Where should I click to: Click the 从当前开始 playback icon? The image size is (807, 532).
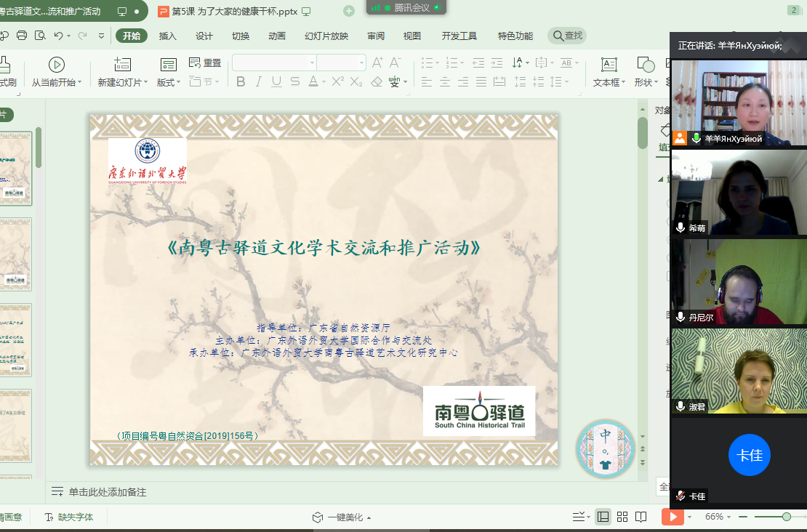(56, 63)
